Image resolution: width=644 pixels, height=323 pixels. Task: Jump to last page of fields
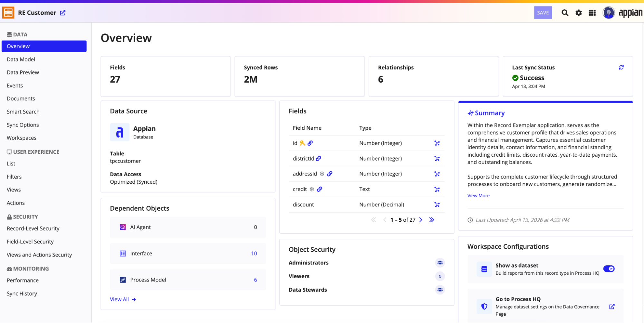pos(431,220)
